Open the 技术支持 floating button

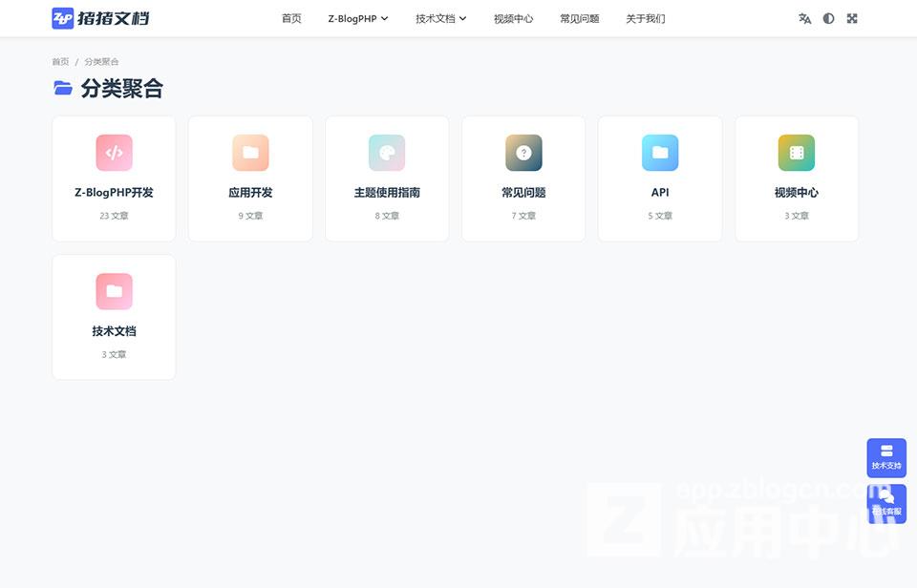885,458
